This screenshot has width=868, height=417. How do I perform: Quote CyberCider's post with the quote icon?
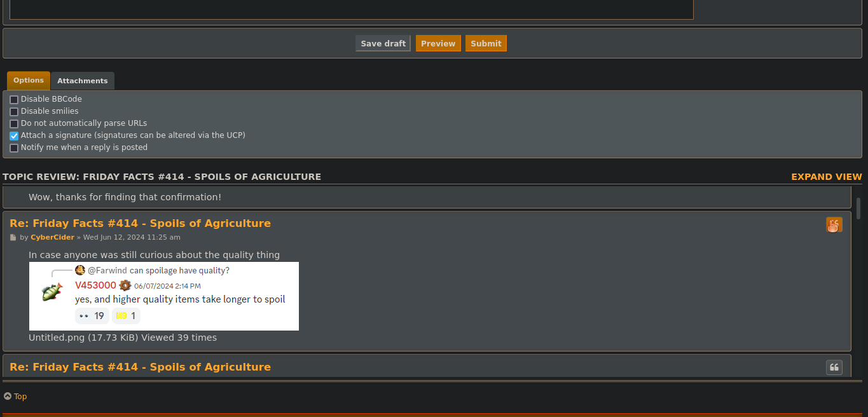pos(834,224)
